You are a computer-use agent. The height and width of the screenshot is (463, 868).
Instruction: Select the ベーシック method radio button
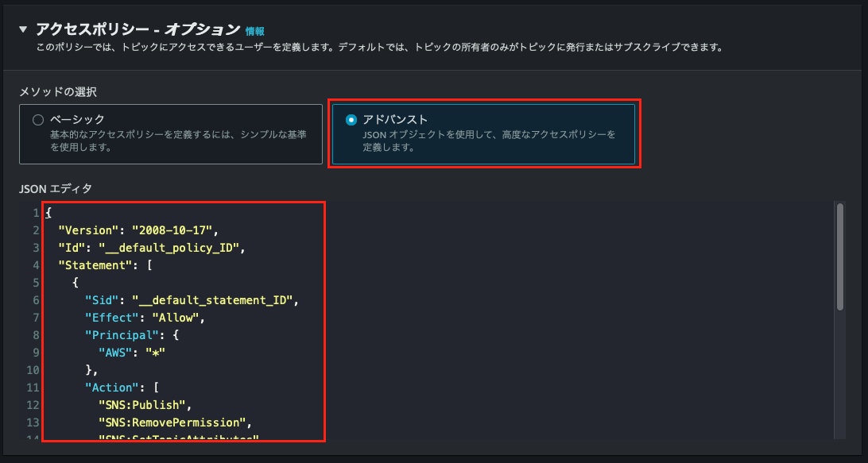[x=38, y=119]
